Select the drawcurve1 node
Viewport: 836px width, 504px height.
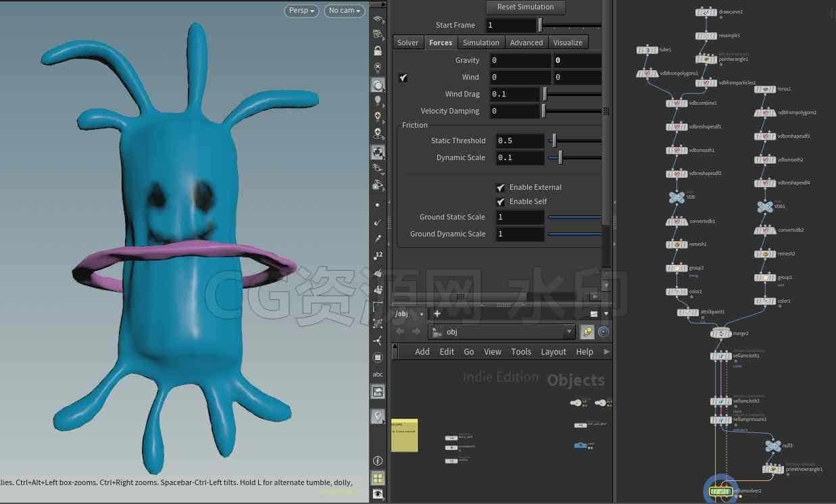(706, 12)
